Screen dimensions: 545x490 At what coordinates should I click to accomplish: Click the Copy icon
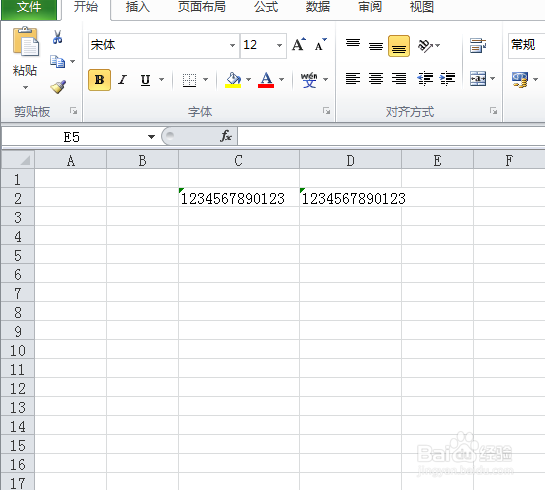click(x=57, y=62)
